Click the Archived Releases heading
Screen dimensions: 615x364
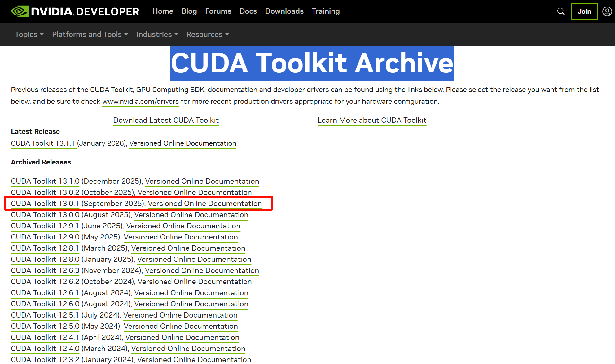coord(41,162)
